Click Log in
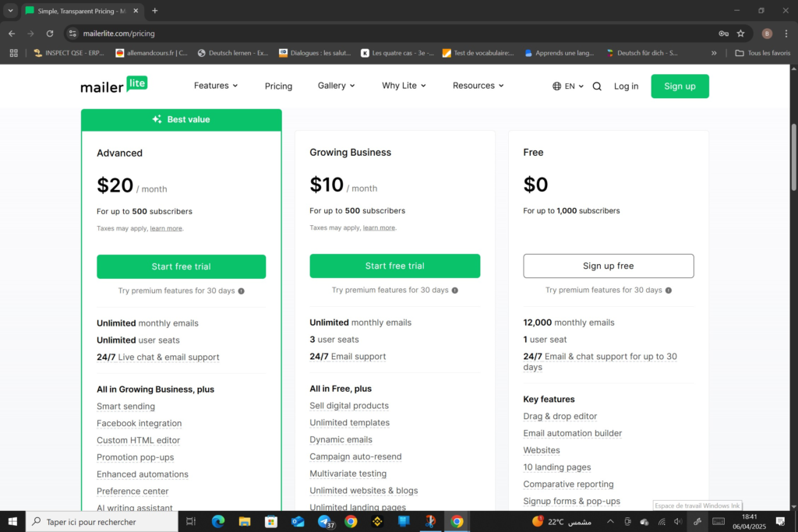This screenshot has width=798, height=532. [x=626, y=86]
